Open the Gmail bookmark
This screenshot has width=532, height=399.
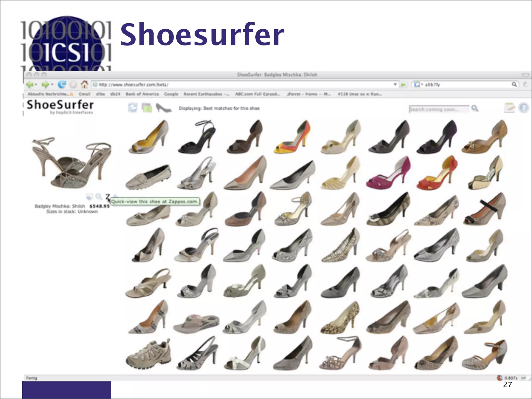pos(84,94)
